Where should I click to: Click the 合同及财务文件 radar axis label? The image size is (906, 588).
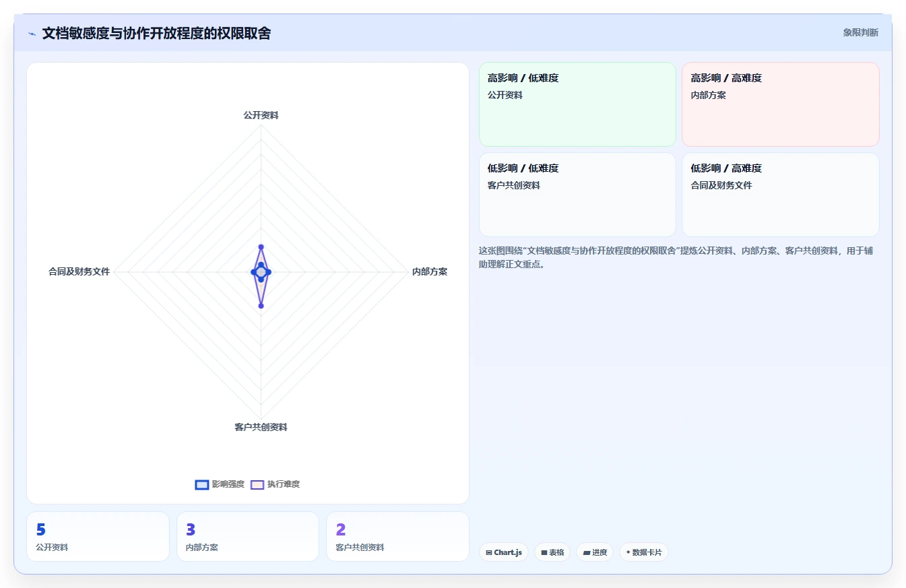click(x=79, y=271)
